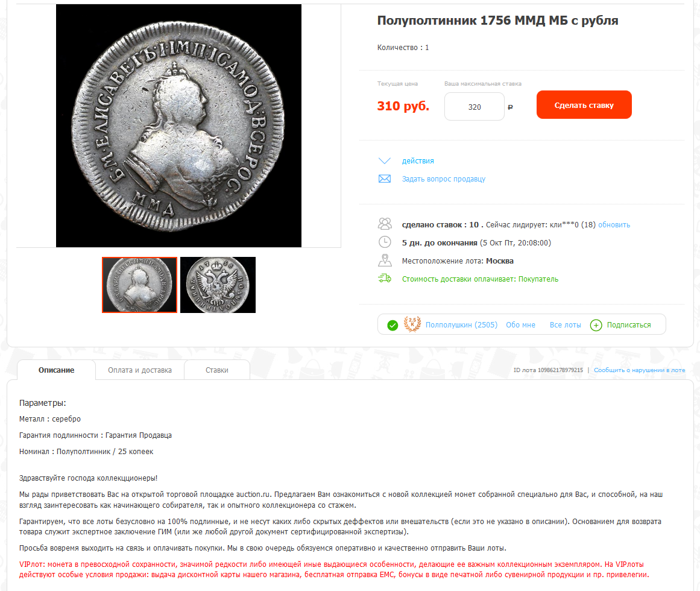
Task: Open the Ставки tab
Action: (217, 370)
